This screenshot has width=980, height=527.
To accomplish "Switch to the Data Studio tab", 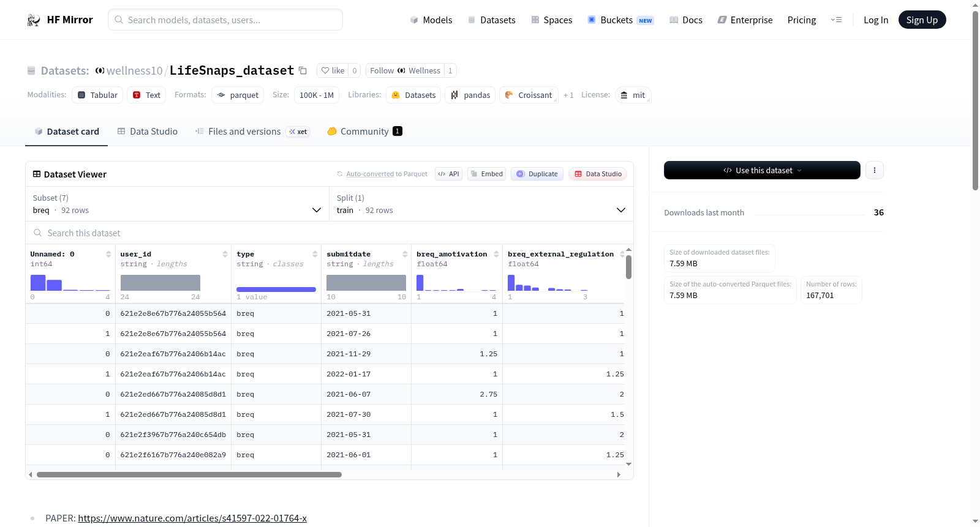I will (148, 132).
